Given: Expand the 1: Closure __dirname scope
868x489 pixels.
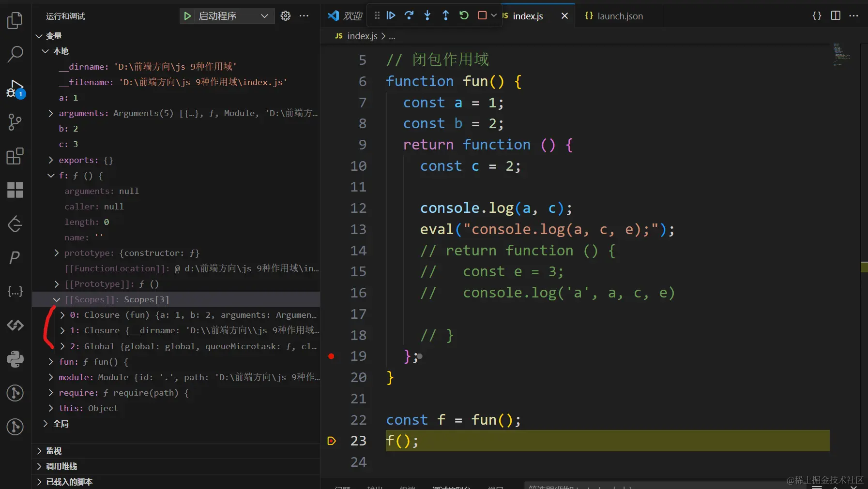Looking at the screenshot, I should [x=62, y=330].
